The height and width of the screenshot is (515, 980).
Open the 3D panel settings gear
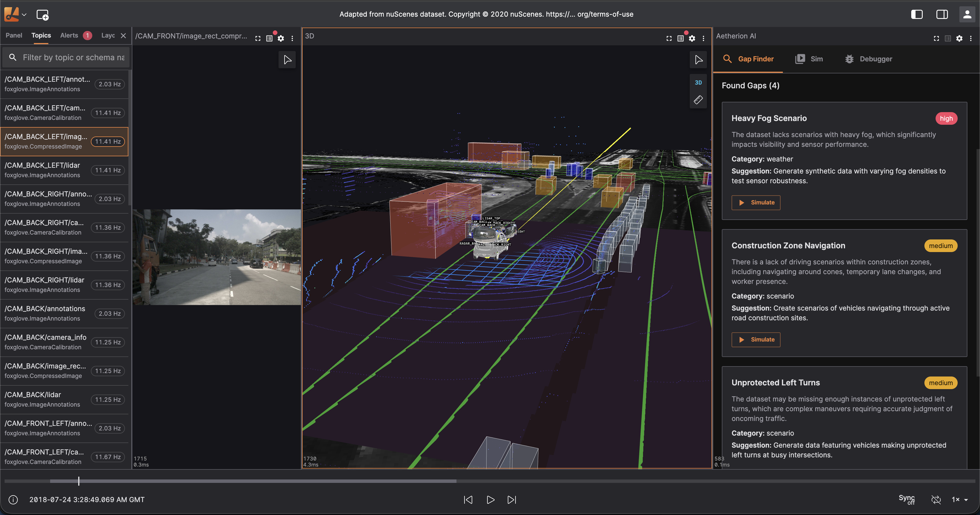pyautogui.click(x=692, y=38)
